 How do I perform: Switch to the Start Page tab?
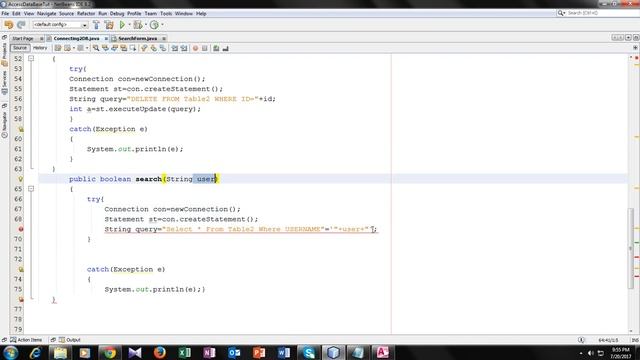click(x=23, y=38)
